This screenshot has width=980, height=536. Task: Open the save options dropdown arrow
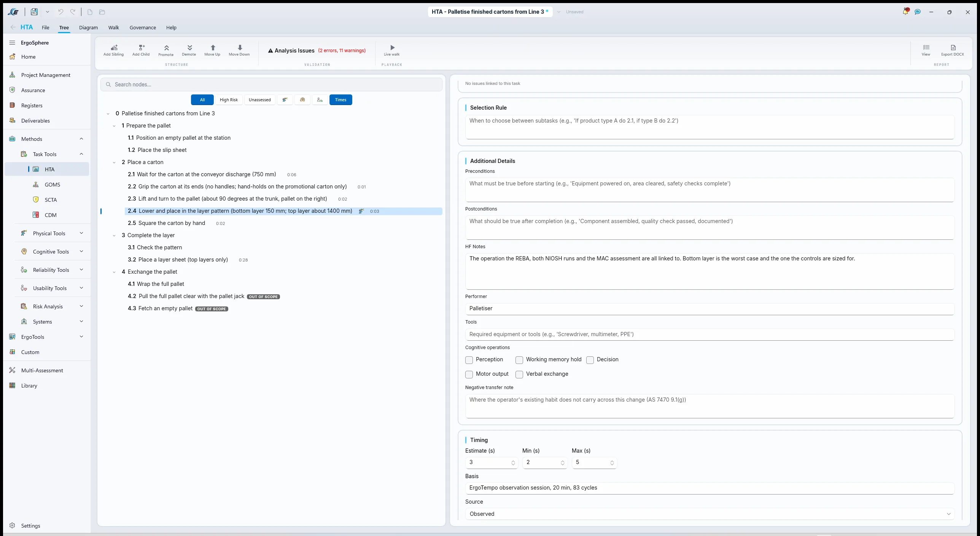coord(48,12)
